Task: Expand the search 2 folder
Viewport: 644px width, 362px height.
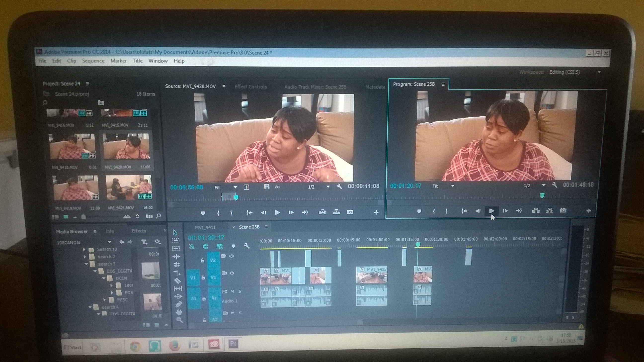Action: coord(85,257)
